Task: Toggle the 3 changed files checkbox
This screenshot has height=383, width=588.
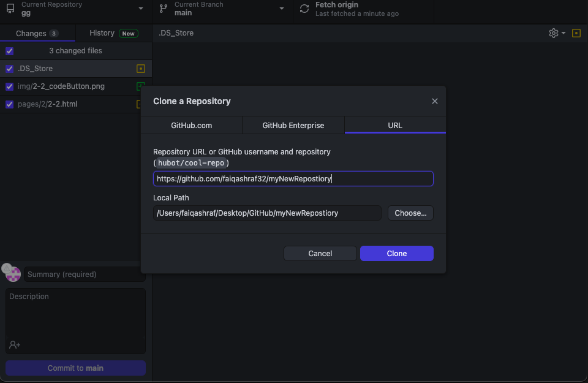Action: coord(9,51)
